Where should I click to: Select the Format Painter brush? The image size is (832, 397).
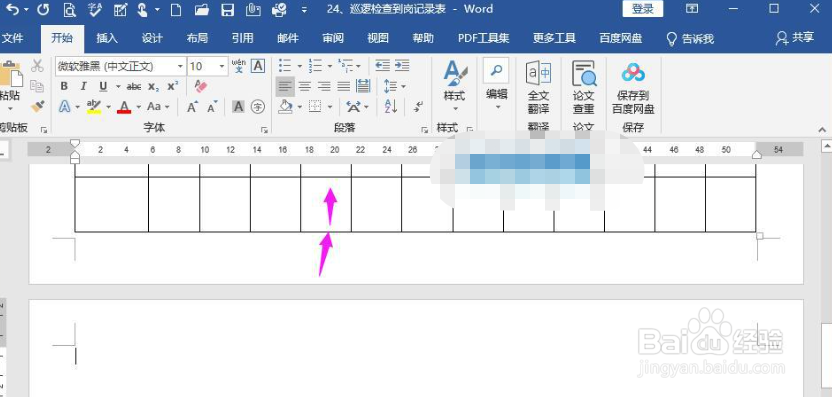tap(37, 106)
